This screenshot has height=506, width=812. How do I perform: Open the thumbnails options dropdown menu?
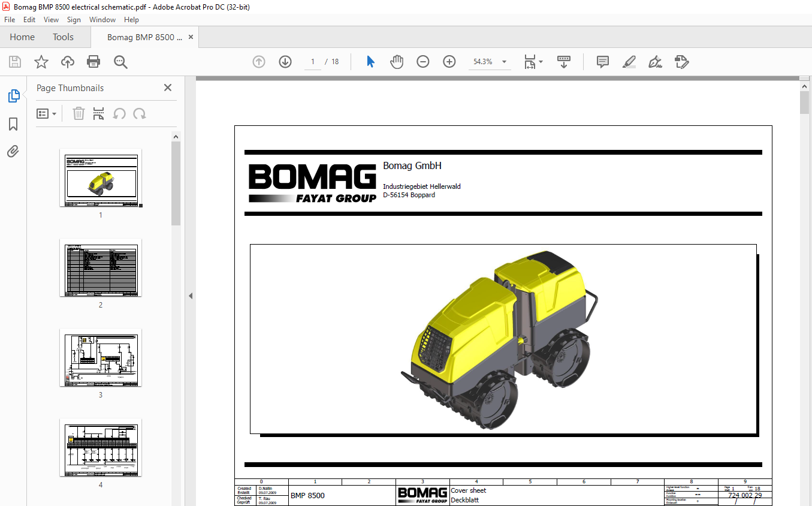pyautogui.click(x=47, y=113)
